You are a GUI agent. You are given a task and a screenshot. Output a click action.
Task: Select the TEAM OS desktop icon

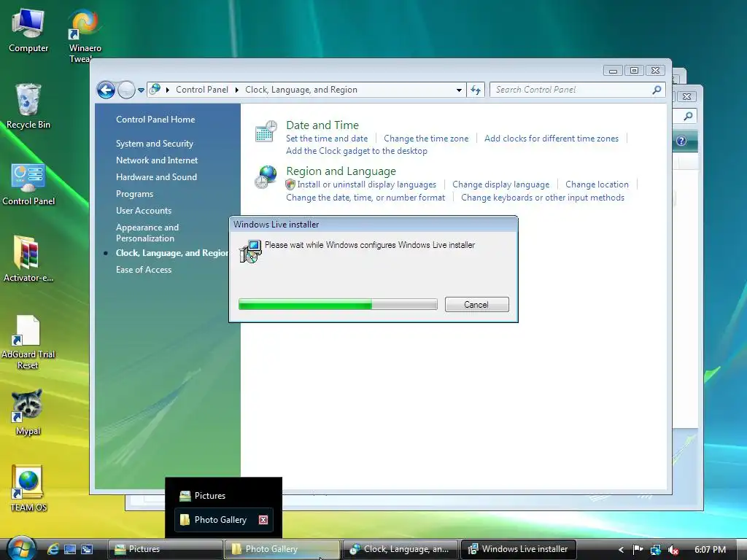[28, 488]
